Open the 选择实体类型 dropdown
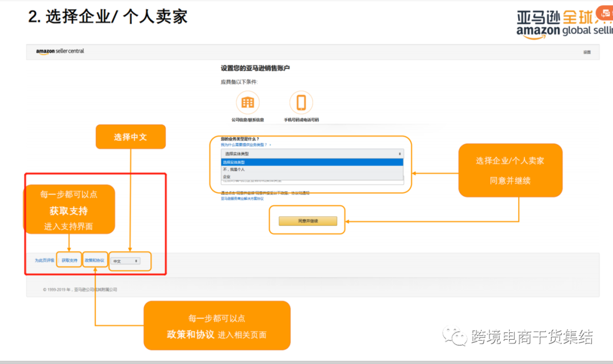613x364 pixels. point(312,153)
